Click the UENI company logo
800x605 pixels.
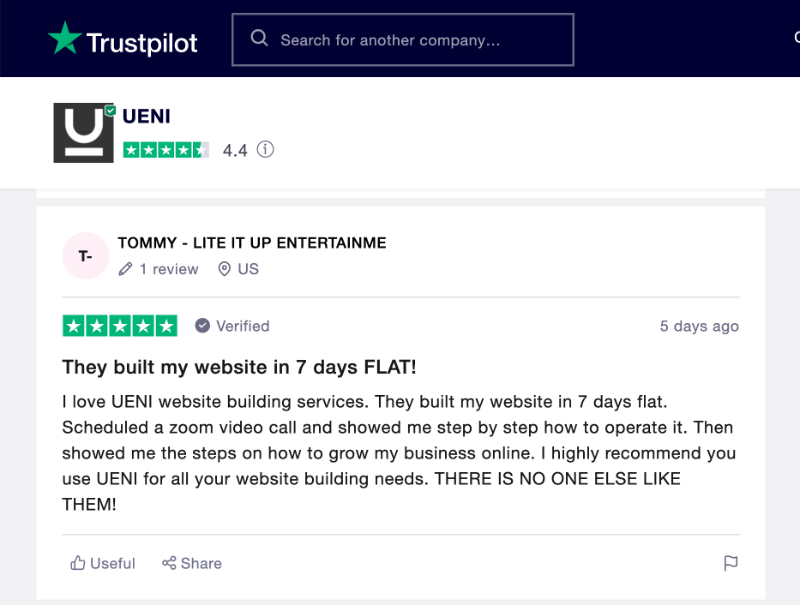pyautogui.click(x=83, y=132)
